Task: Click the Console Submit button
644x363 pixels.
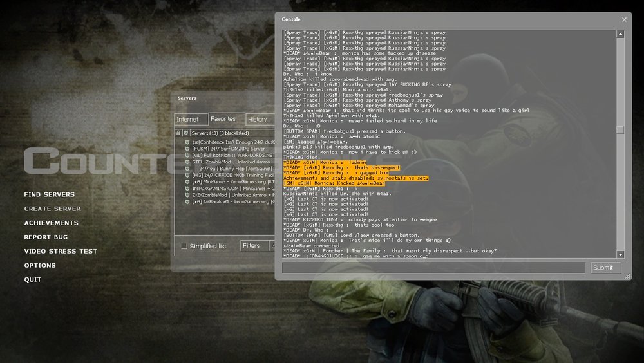Action: click(x=605, y=268)
